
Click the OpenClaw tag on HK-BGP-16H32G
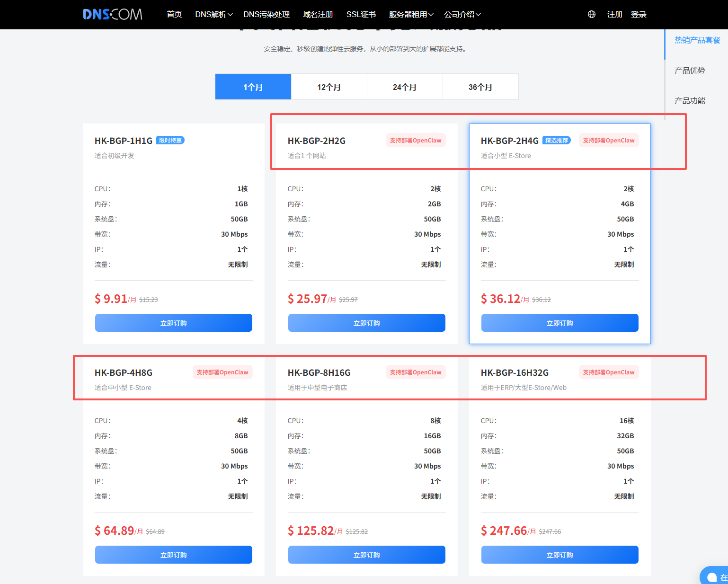tap(608, 372)
